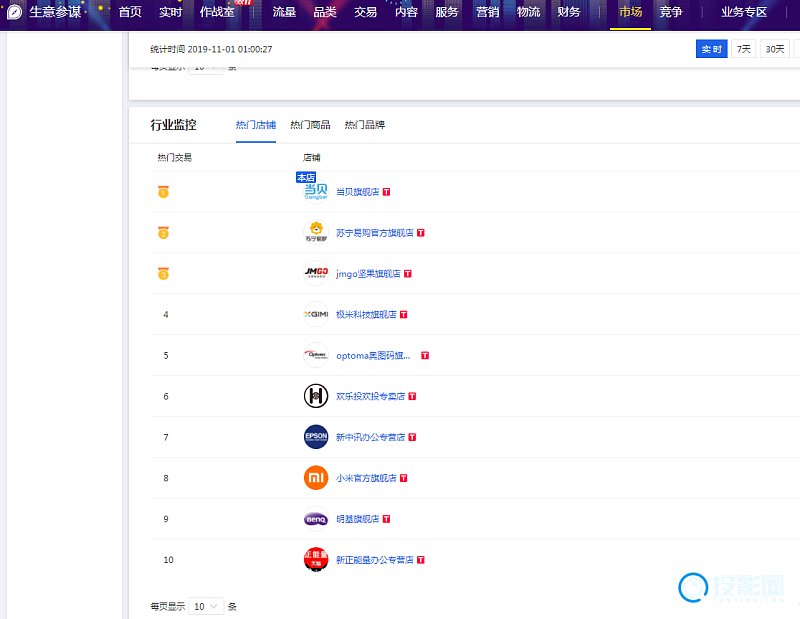Open 竞争 in top navigation
Viewport: 800px width, 619px height.
tap(671, 12)
